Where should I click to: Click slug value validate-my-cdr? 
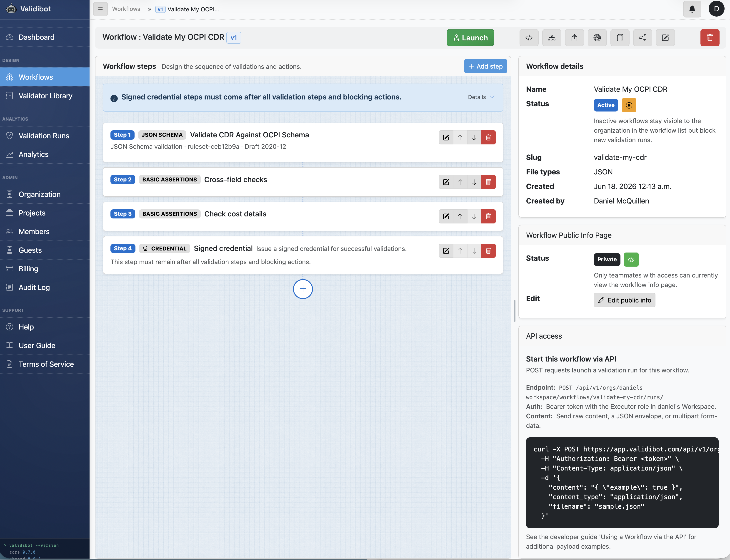click(620, 157)
